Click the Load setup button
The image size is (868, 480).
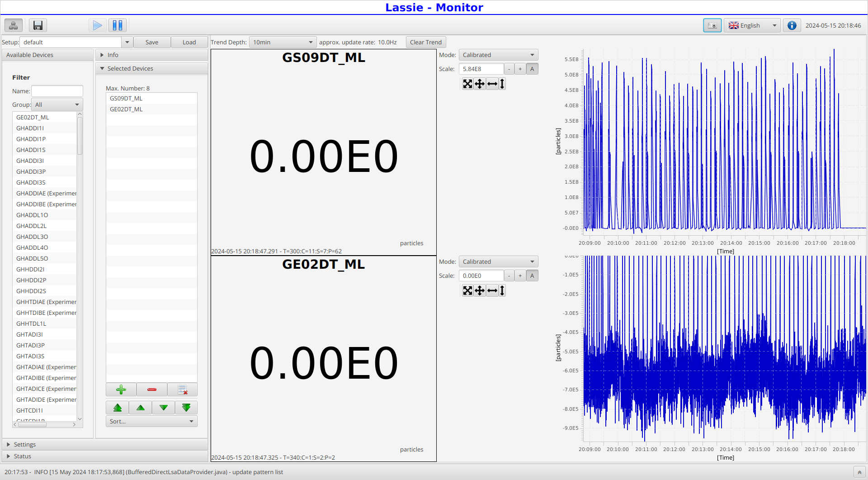[189, 42]
